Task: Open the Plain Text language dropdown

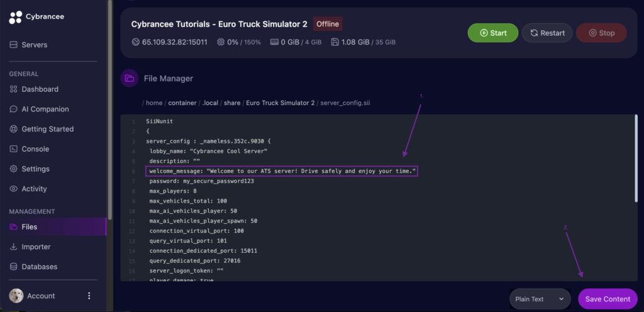Action: (540, 299)
